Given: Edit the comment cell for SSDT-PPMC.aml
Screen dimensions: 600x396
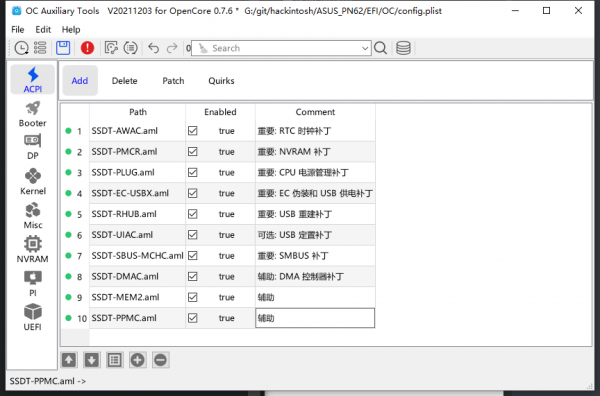Looking at the screenshot, I should [315, 318].
